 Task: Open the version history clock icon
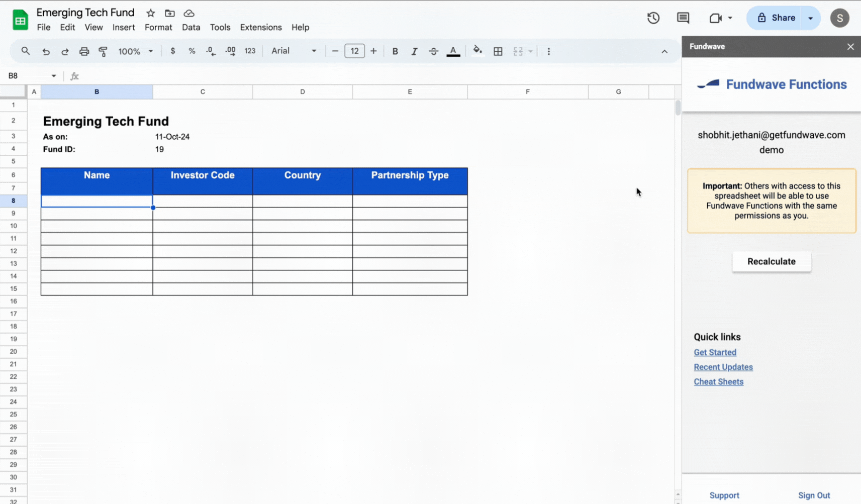tap(653, 18)
